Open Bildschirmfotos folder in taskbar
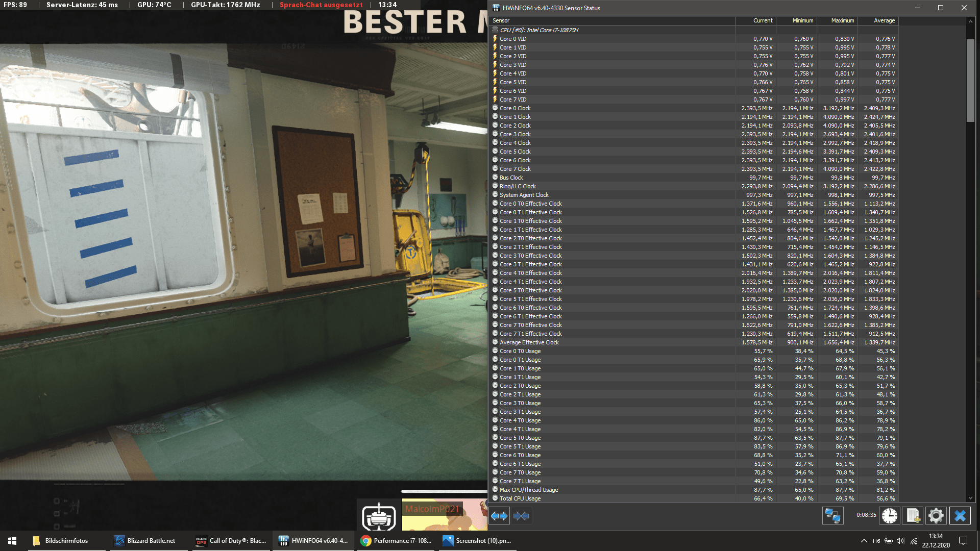 tap(66, 541)
